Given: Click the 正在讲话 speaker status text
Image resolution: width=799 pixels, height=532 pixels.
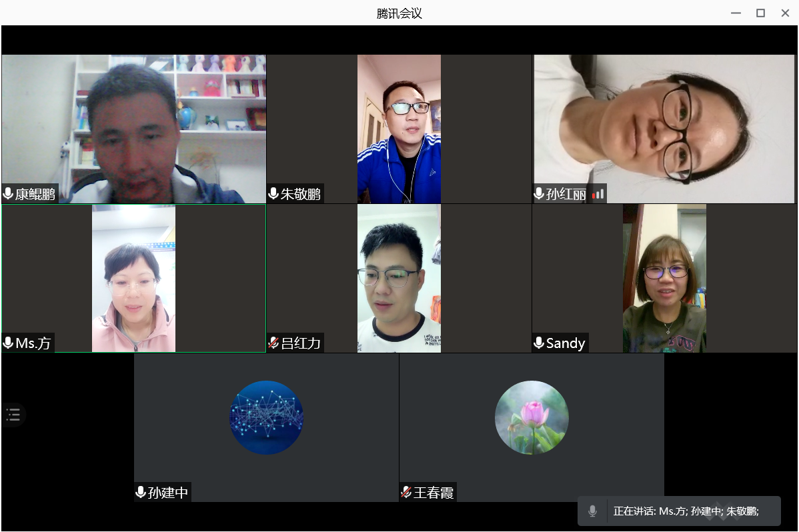Looking at the screenshot, I should [686, 511].
